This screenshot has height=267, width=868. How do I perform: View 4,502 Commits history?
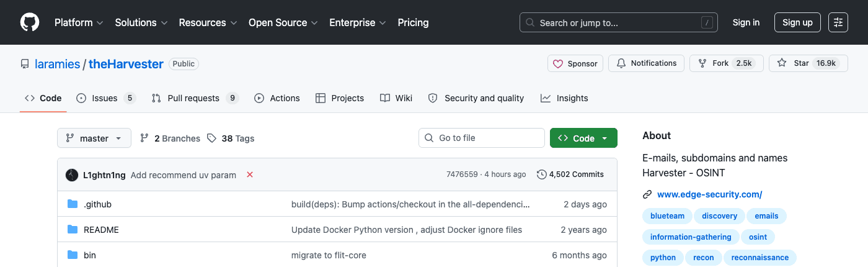pos(570,174)
